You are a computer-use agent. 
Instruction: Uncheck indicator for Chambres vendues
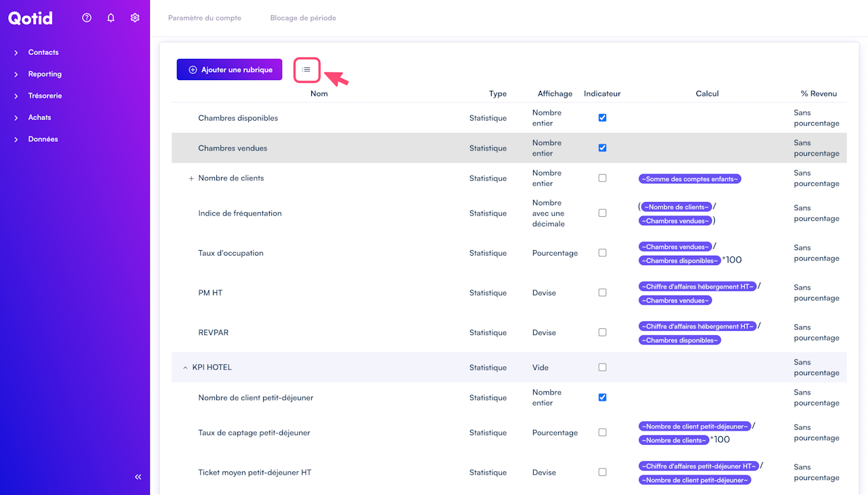pyautogui.click(x=602, y=148)
